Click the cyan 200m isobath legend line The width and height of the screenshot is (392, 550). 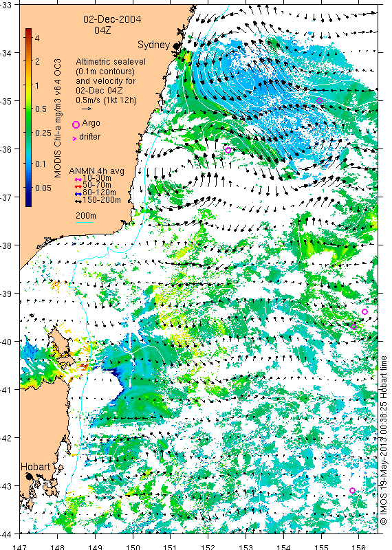tap(85, 222)
